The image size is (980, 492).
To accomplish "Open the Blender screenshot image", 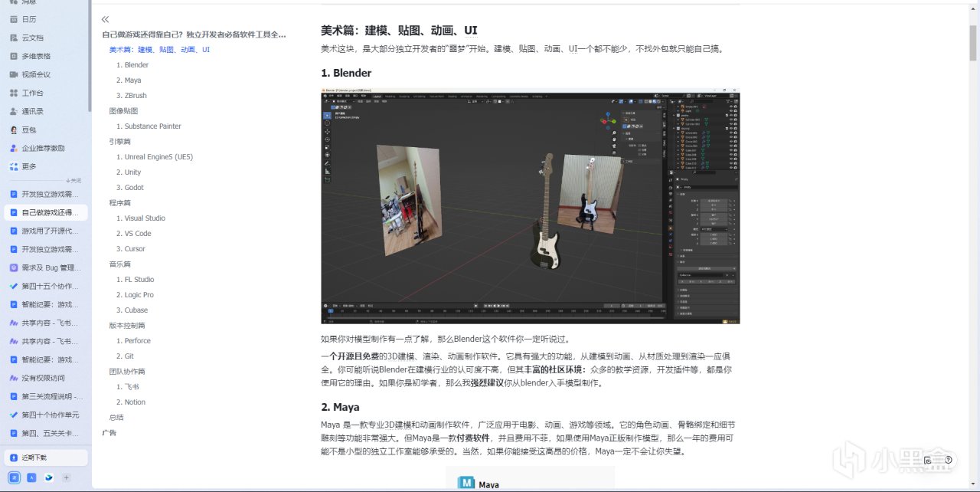I will tap(530, 205).
